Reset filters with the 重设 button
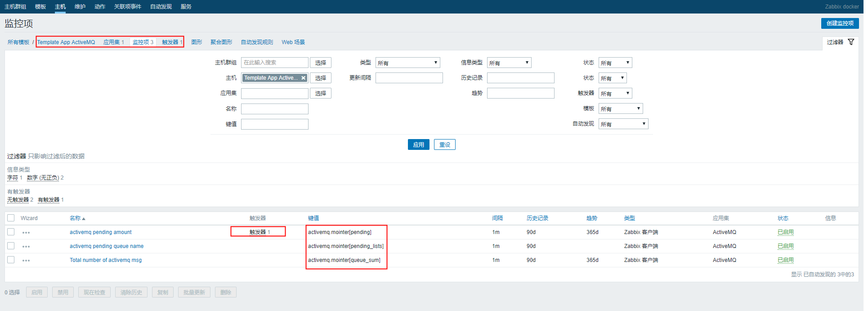The height and width of the screenshot is (311, 868). 444,144
